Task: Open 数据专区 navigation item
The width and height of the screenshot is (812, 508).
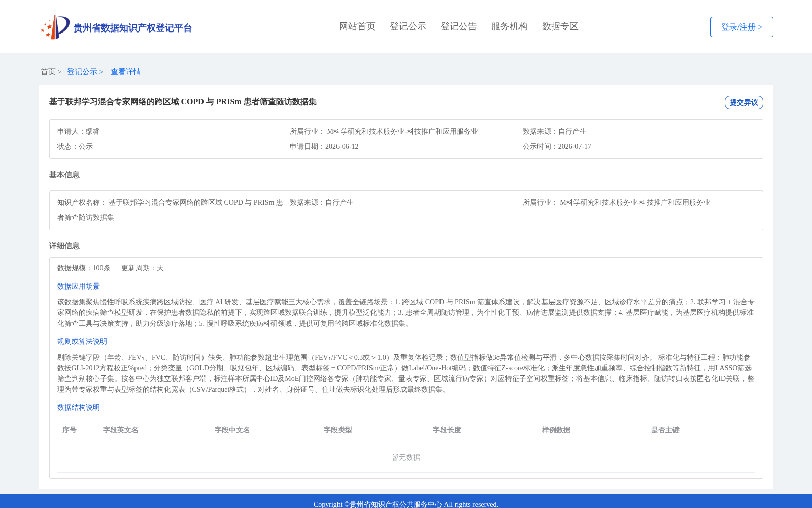Action: point(560,26)
